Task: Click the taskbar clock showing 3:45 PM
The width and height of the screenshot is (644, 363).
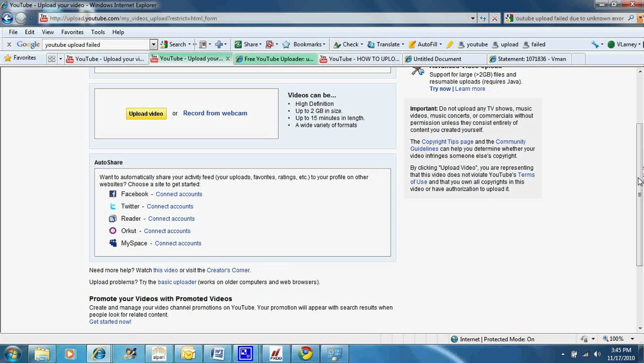Action: tap(620, 353)
